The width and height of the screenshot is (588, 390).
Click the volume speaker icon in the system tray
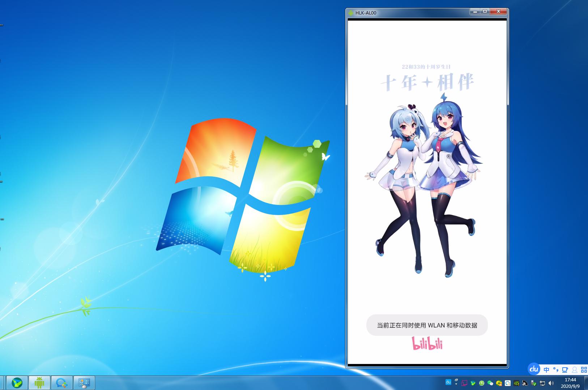551,383
